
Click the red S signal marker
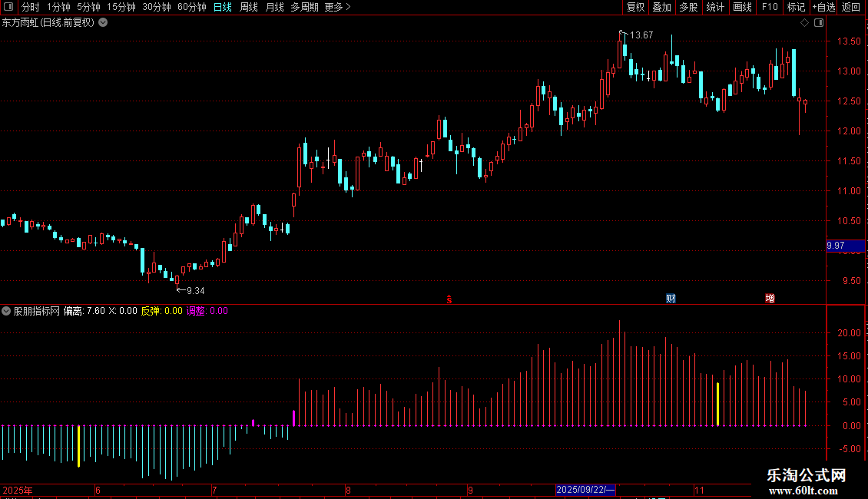click(449, 299)
